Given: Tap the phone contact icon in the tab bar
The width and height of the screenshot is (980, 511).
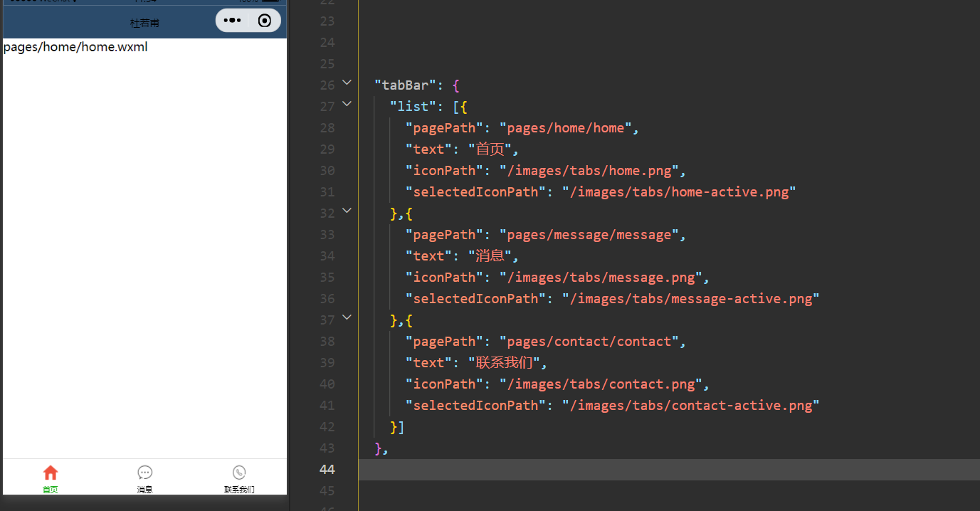Looking at the screenshot, I should click(239, 473).
